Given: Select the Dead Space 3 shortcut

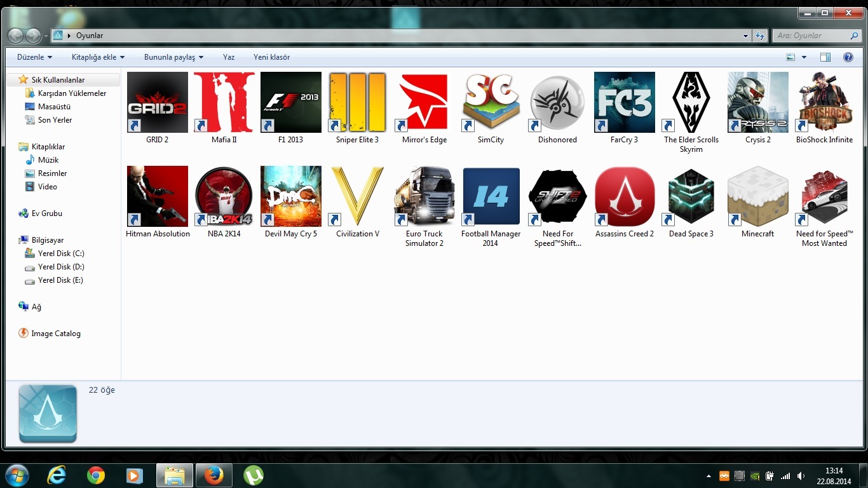Looking at the screenshot, I should [691, 196].
